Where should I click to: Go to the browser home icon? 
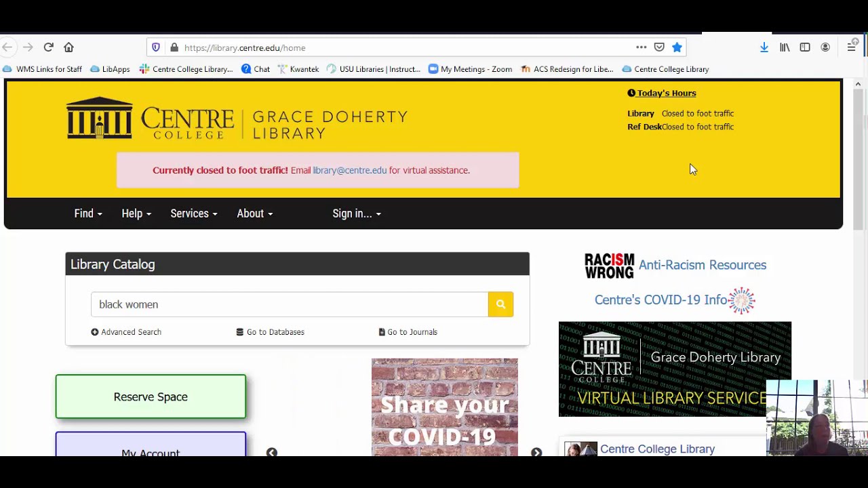pyautogui.click(x=68, y=47)
